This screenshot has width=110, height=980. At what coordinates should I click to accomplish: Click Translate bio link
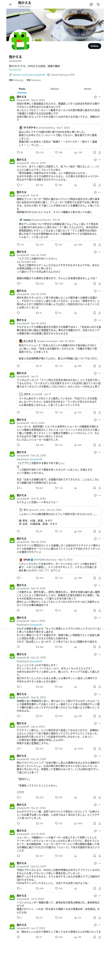[15, 70]
